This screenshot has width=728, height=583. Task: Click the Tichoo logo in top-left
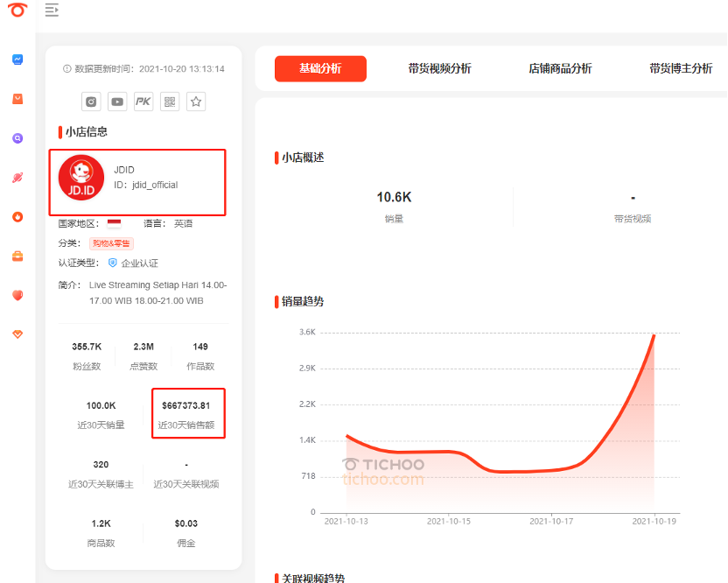(x=17, y=11)
